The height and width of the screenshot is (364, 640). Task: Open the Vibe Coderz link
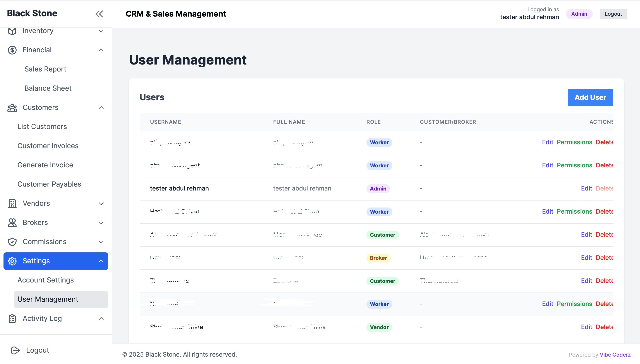pos(615,355)
